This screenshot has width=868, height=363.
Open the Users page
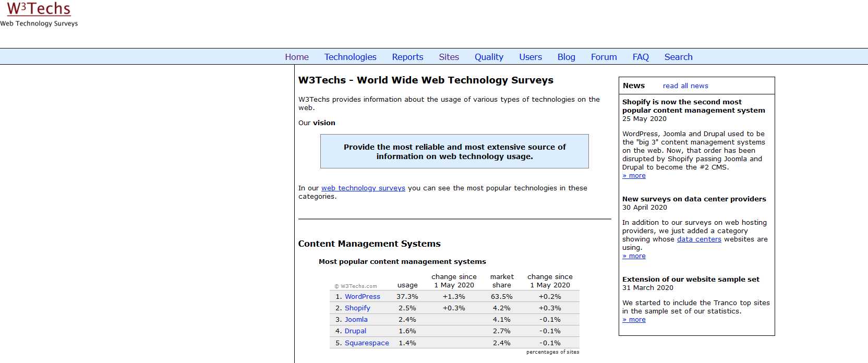point(531,57)
